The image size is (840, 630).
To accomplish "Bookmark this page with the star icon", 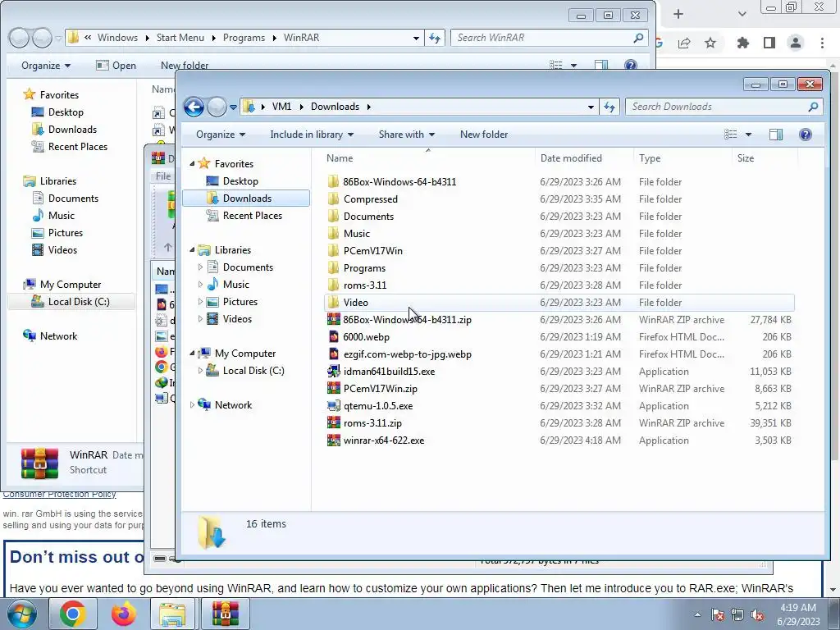I will pyautogui.click(x=710, y=43).
